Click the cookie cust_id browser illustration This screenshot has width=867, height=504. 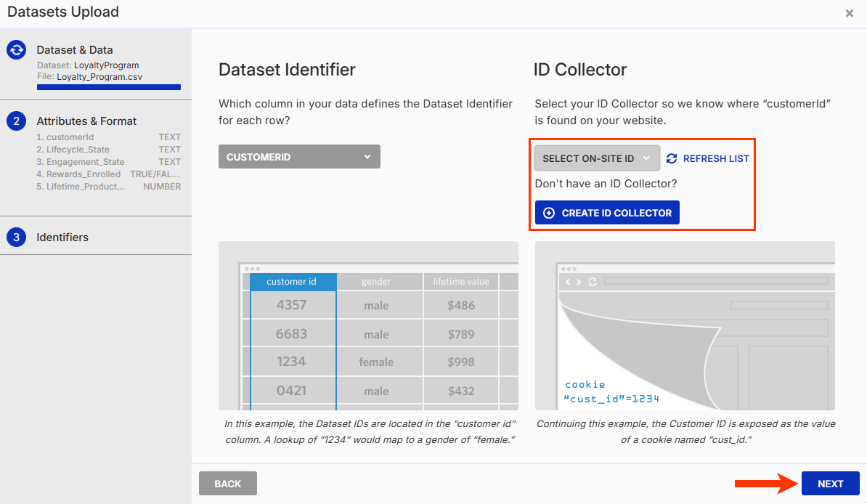click(x=685, y=326)
